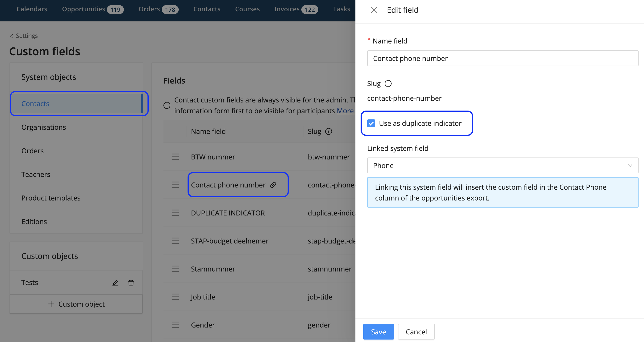Click the Name field text input
Image resolution: width=644 pixels, height=342 pixels.
pyautogui.click(x=502, y=58)
